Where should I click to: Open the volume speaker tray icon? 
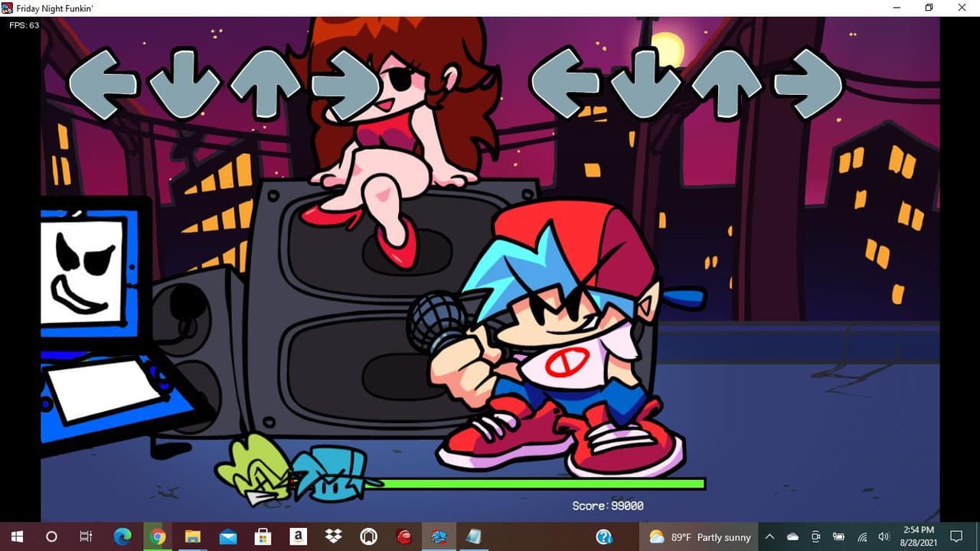point(884,537)
